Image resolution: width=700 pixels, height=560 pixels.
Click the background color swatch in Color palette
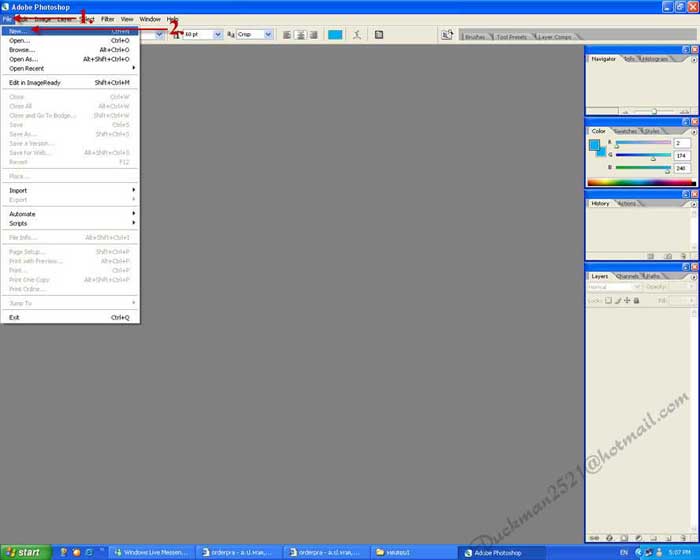click(602, 153)
